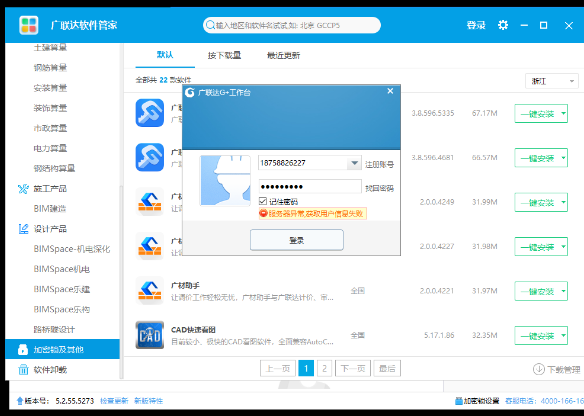This screenshot has width=584, height=416.
Task: Click the 加密锁设置 icon in status bar
Action: click(458, 401)
